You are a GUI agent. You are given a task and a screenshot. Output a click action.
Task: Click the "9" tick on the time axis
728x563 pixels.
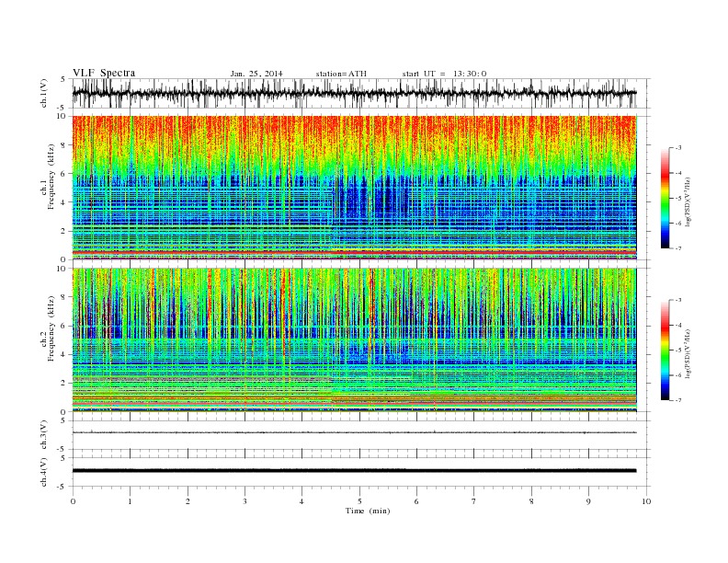[x=588, y=501]
